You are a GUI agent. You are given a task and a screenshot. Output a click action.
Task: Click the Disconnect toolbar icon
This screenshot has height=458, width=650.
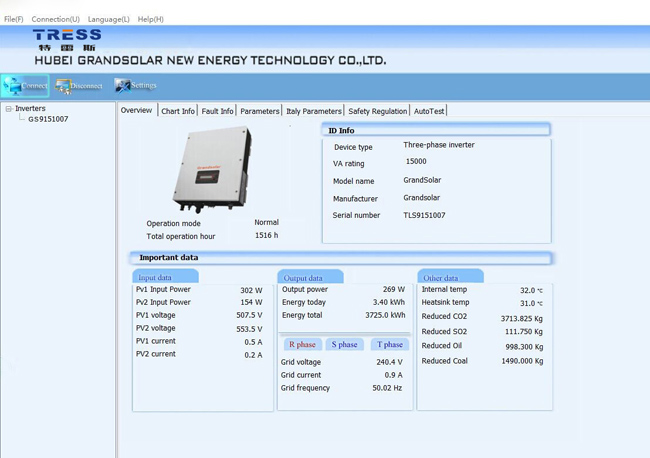tap(79, 86)
